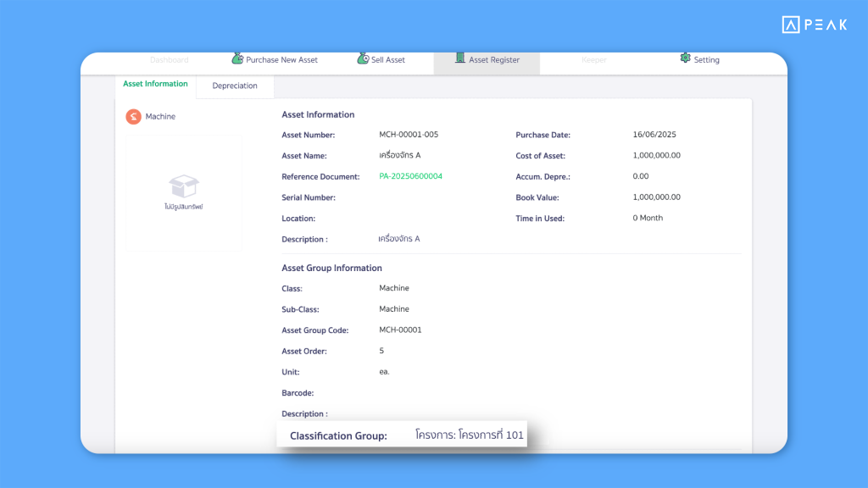Open the Dashboard menu item
868x488 pixels.
pyautogui.click(x=170, y=59)
